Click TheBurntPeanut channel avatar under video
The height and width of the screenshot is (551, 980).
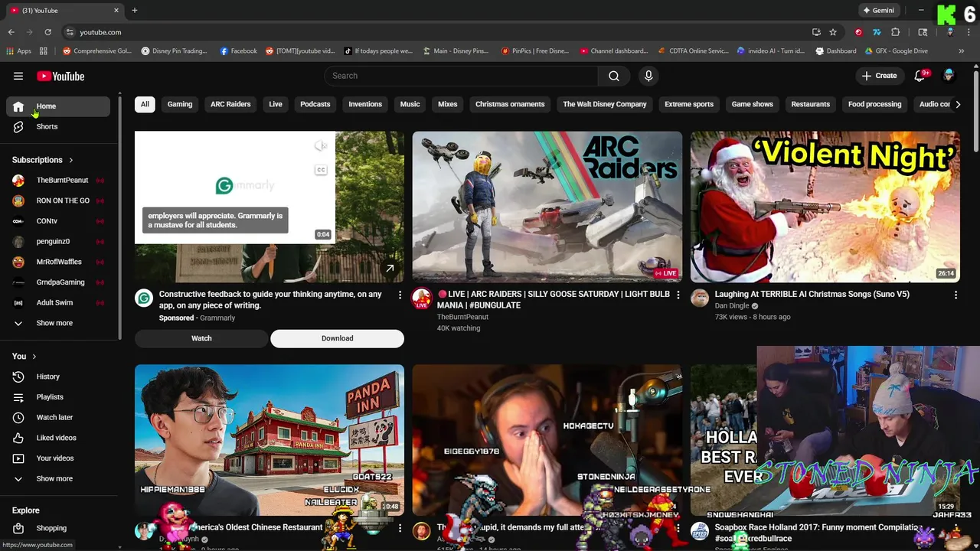(422, 298)
